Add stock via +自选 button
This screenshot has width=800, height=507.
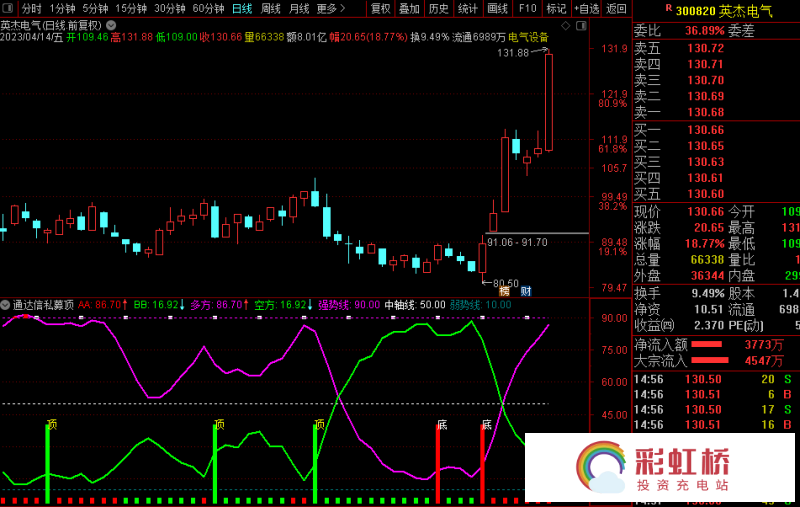click(x=585, y=9)
